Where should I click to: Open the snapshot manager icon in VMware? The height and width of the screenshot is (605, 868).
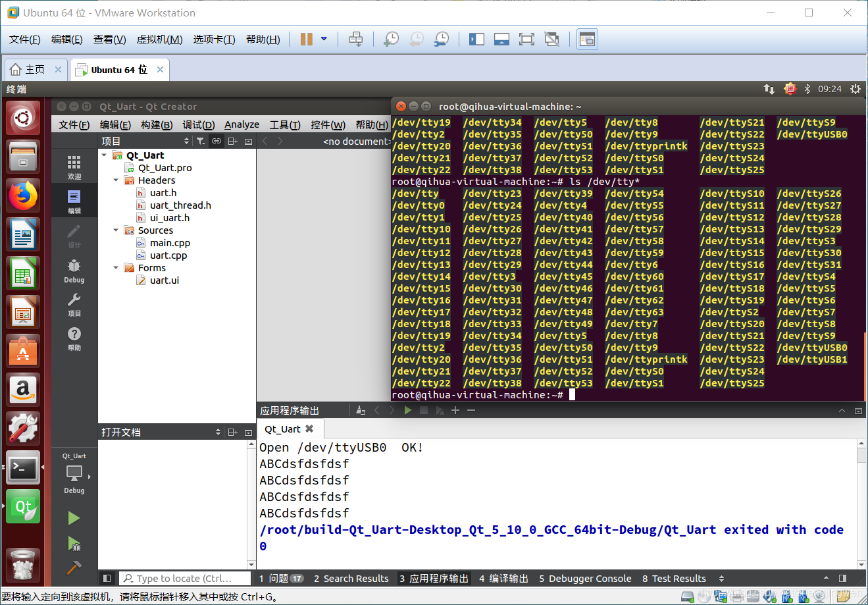[442, 39]
